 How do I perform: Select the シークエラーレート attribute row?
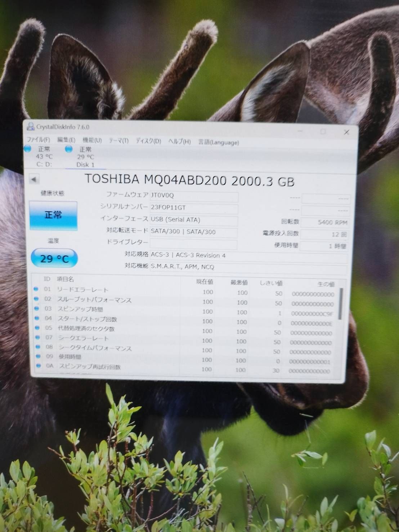185,340
